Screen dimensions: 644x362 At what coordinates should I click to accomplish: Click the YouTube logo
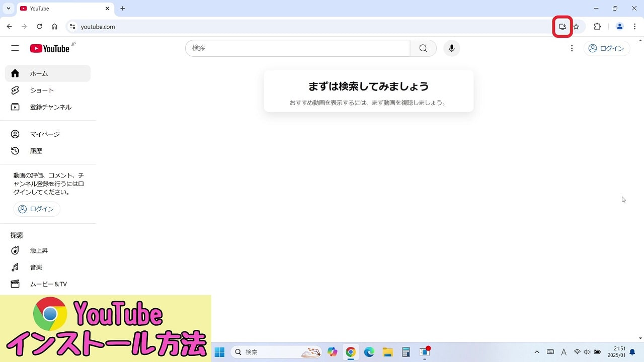click(x=49, y=48)
